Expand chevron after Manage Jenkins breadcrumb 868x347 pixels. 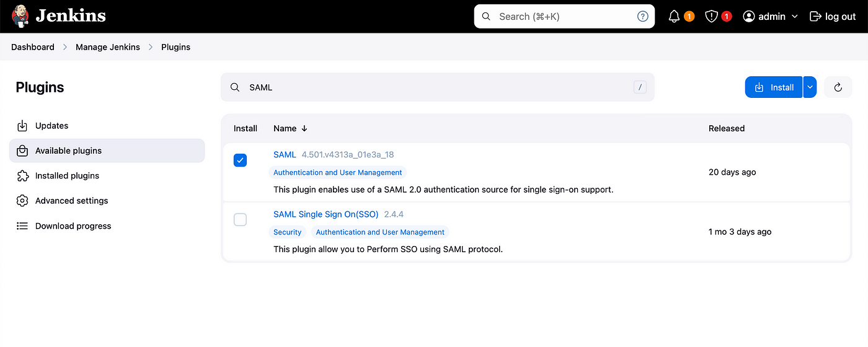tap(151, 47)
